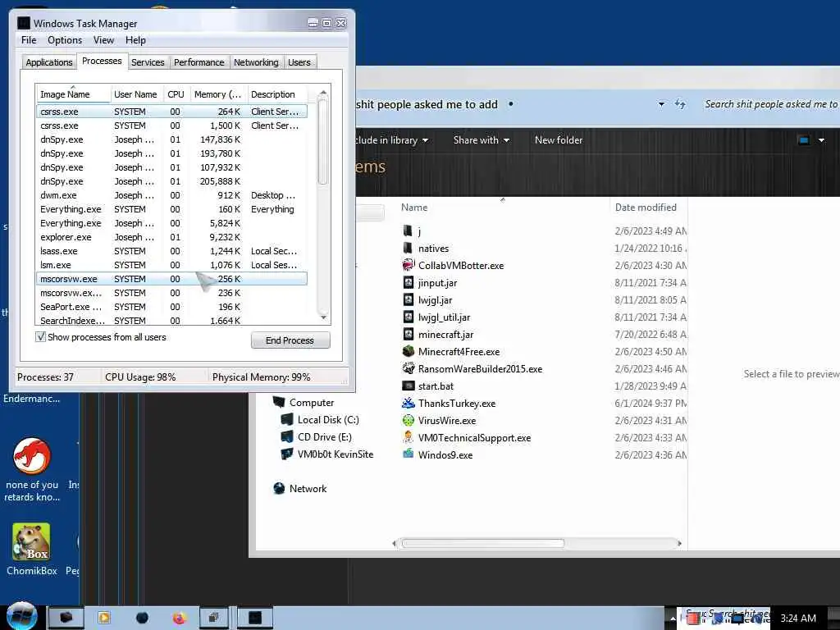Click the Windows Start orb
This screenshot has width=840, height=630.
tap(22, 617)
